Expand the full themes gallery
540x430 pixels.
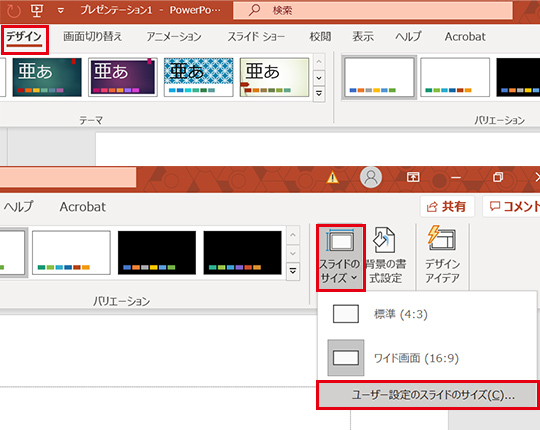point(319,94)
